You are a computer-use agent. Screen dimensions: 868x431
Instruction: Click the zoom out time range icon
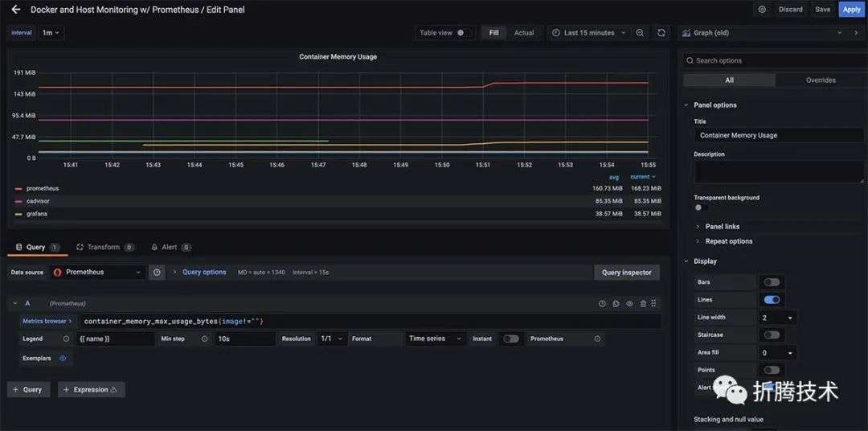(640, 33)
